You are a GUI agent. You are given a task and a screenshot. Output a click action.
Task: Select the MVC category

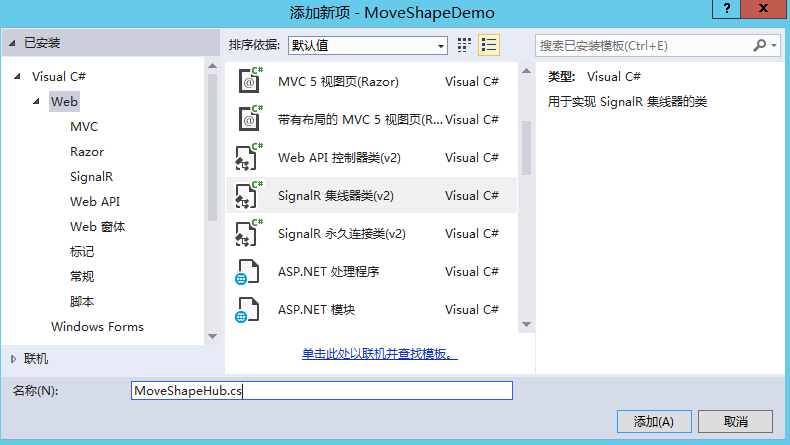pyautogui.click(x=84, y=126)
